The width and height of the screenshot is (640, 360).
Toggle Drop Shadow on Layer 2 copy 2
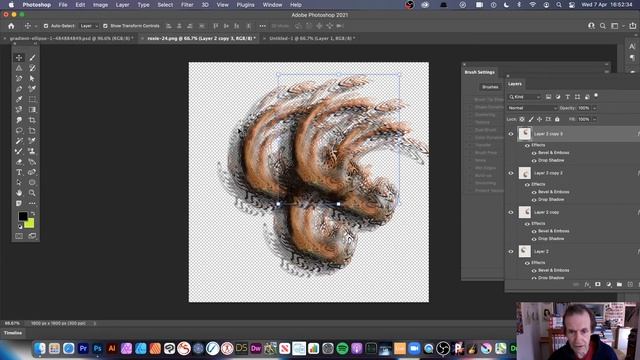pyautogui.click(x=534, y=200)
